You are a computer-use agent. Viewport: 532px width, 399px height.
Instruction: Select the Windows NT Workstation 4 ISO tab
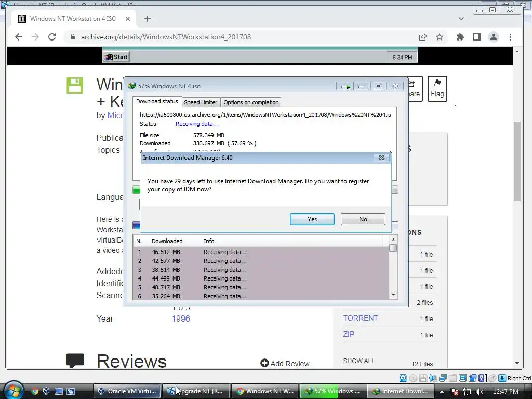pyautogui.click(x=73, y=19)
